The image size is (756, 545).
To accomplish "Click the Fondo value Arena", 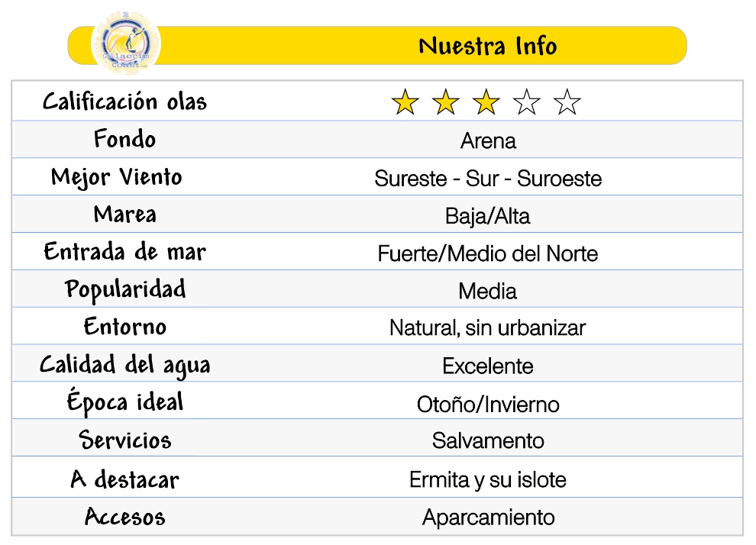I will point(488,140).
